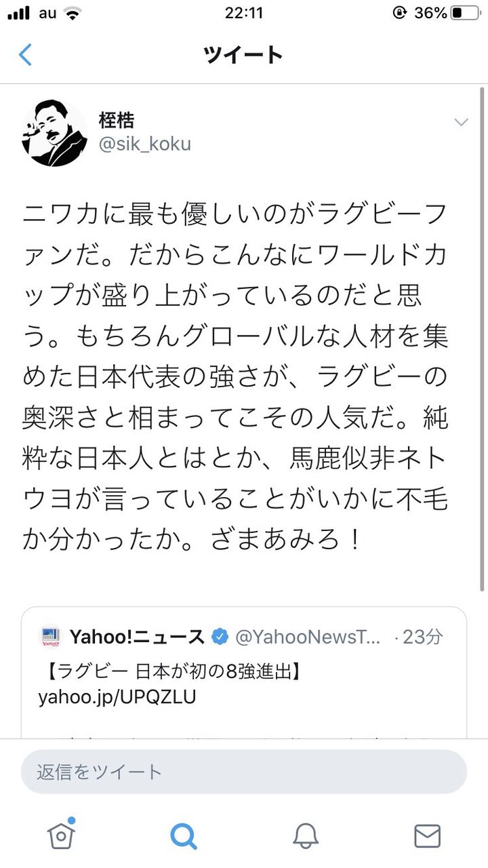Tap the 返信をツイート reply field
The width and height of the screenshot is (488, 868).
(x=244, y=772)
